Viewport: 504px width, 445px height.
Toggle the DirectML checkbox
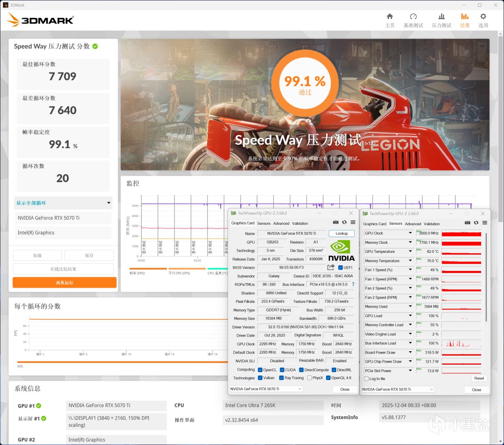click(x=334, y=370)
